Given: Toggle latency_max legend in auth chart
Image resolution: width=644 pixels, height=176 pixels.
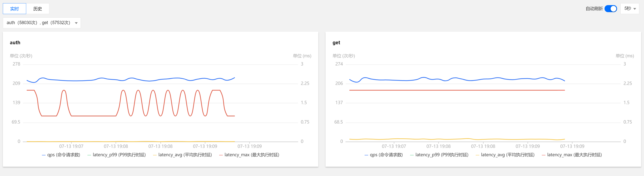Looking at the screenshot, I should (249, 155).
